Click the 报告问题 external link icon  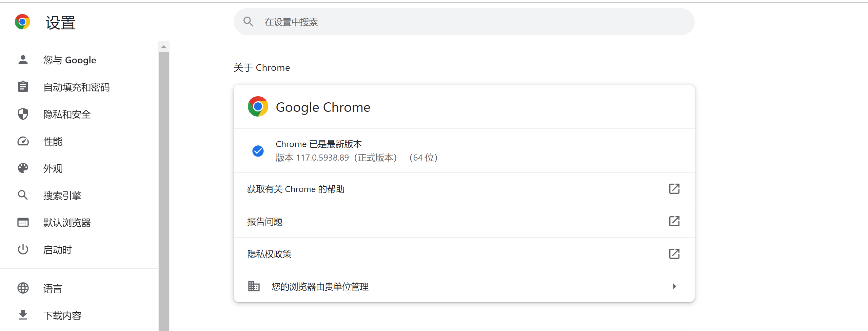coord(674,221)
